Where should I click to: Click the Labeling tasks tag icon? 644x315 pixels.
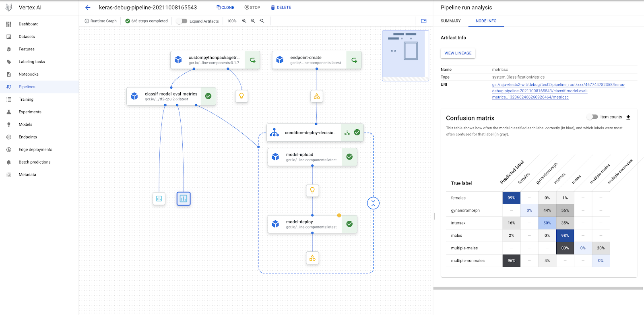[x=9, y=62]
